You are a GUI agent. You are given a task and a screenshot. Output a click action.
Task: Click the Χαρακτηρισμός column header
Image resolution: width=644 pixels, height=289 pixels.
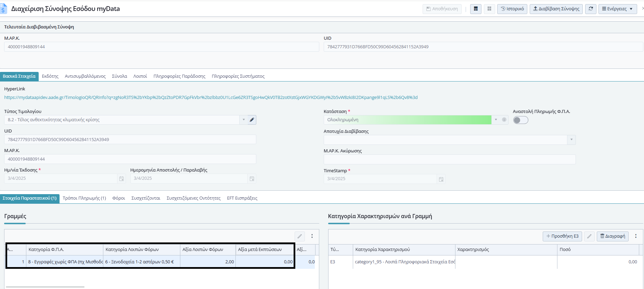point(506,250)
